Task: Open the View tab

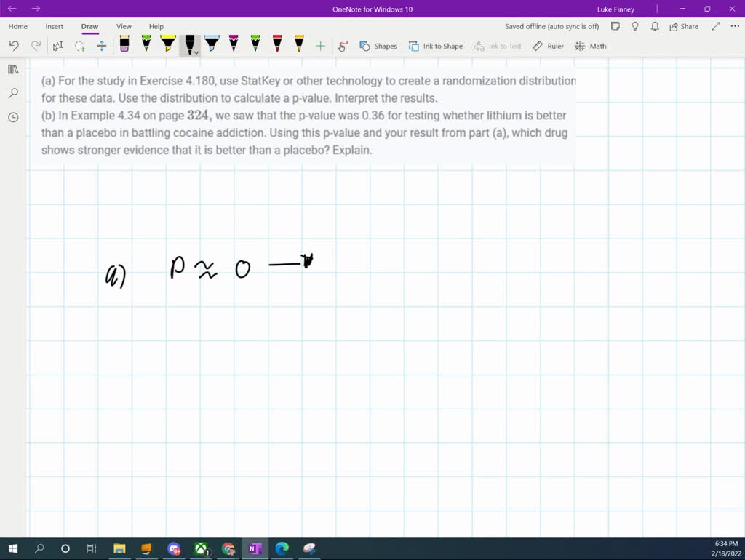Action: coord(124,27)
